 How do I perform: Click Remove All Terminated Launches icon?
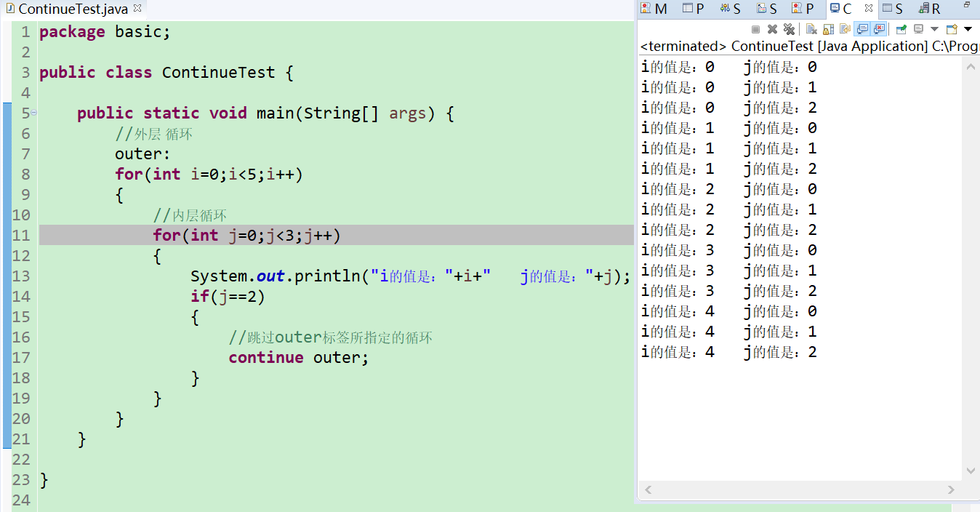tap(790, 28)
